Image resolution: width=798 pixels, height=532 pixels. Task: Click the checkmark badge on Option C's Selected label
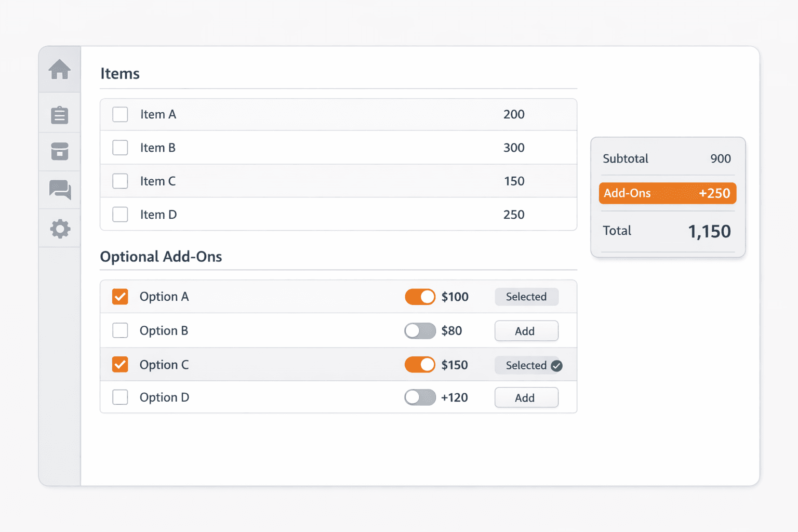pyautogui.click(x=557, y=366)
